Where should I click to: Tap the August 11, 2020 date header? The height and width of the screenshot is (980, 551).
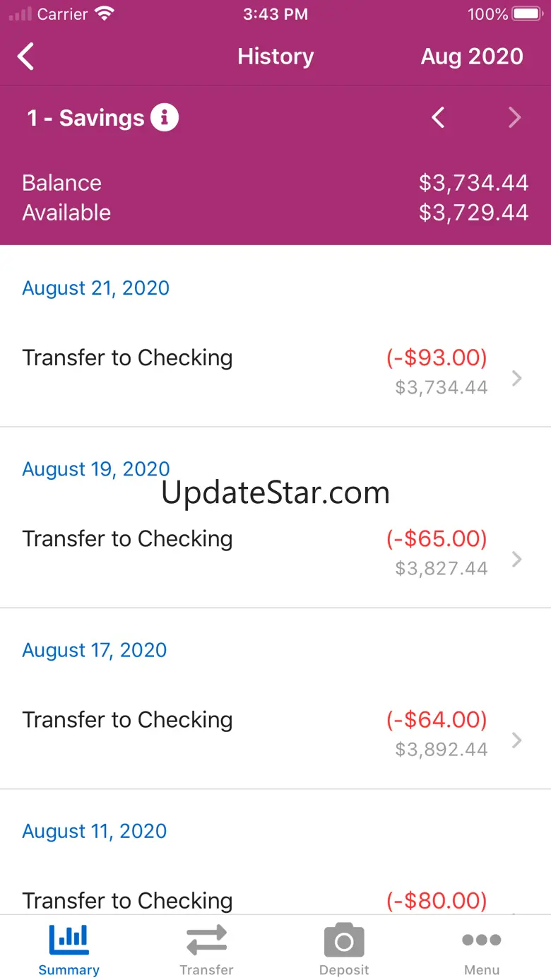tap(95, 831)
